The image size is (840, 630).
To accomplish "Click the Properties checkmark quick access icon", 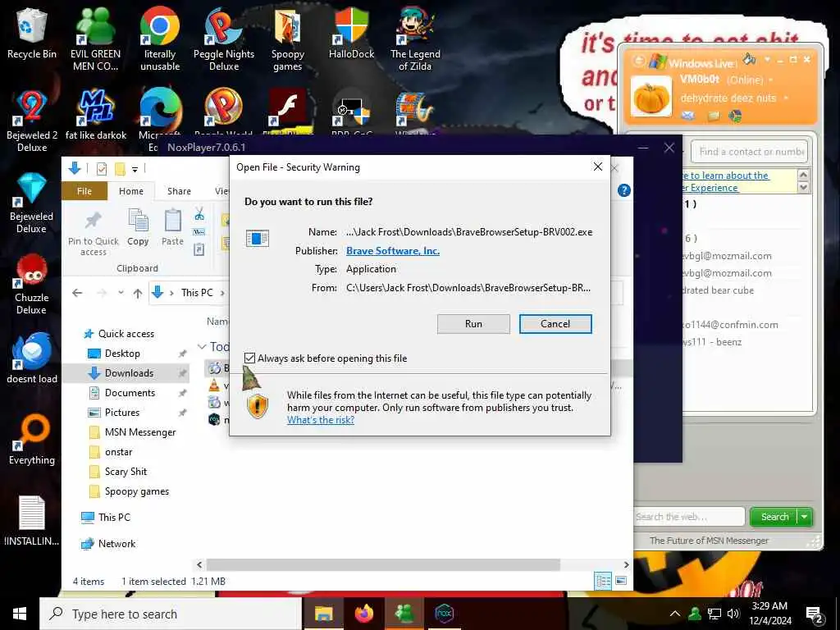I will 101,169.
